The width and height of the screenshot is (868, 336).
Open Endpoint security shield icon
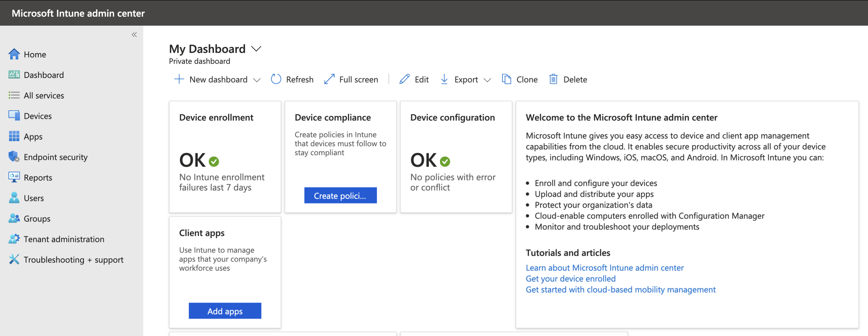click(x=14, y=157)
